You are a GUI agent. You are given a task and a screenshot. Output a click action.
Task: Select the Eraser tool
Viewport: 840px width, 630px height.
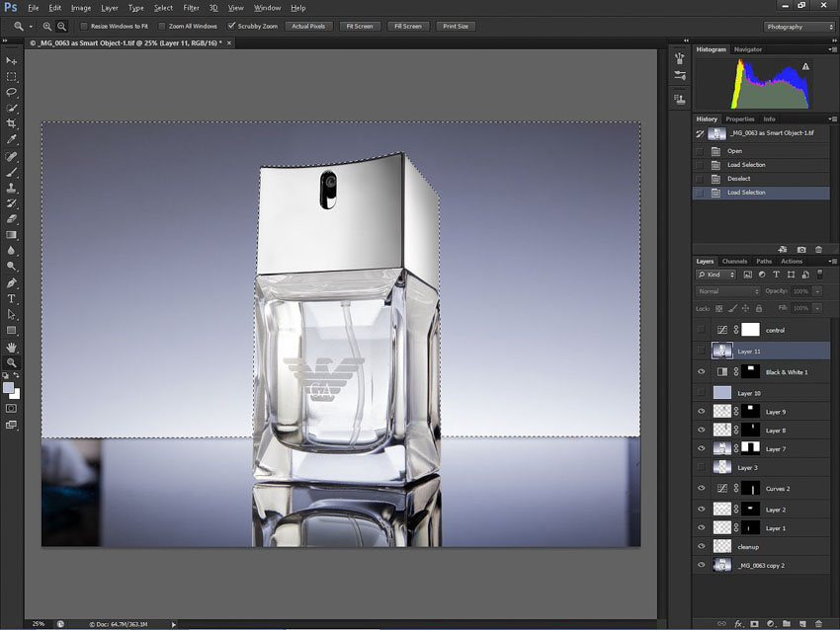click(x=11, y=219)
